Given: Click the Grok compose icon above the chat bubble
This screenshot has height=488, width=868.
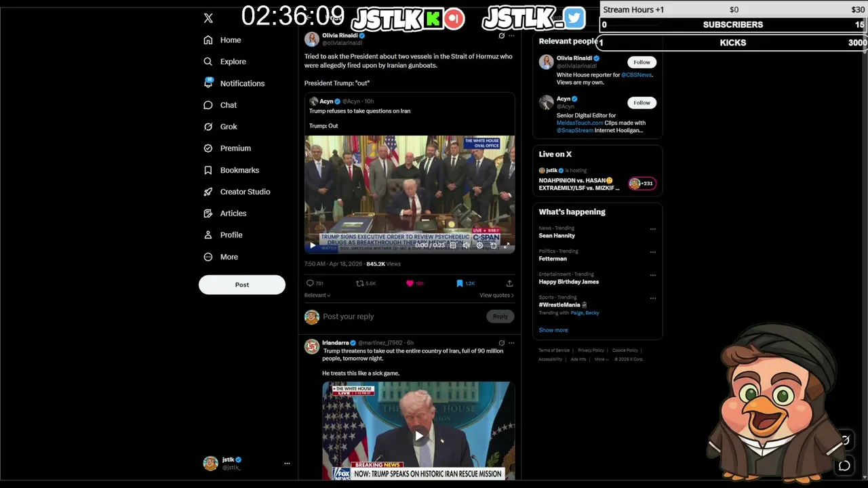Looking at the screenshot, I should click(x=844, y=441).
